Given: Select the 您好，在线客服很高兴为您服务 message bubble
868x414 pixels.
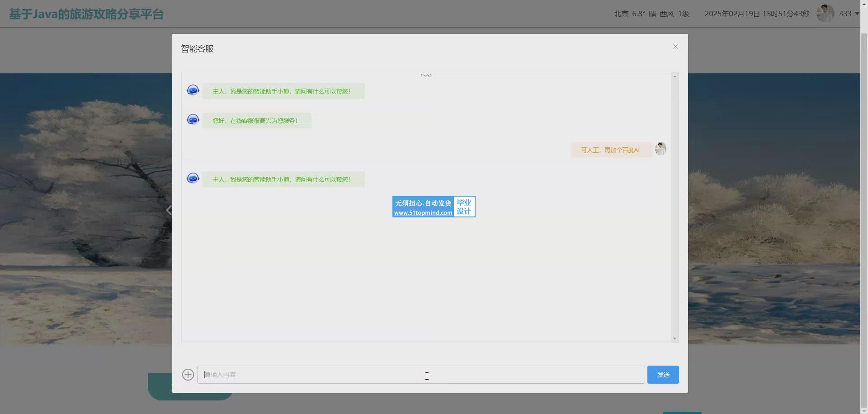Looking at the screenshot, I should pyautogui.click(x=256, y=121).
